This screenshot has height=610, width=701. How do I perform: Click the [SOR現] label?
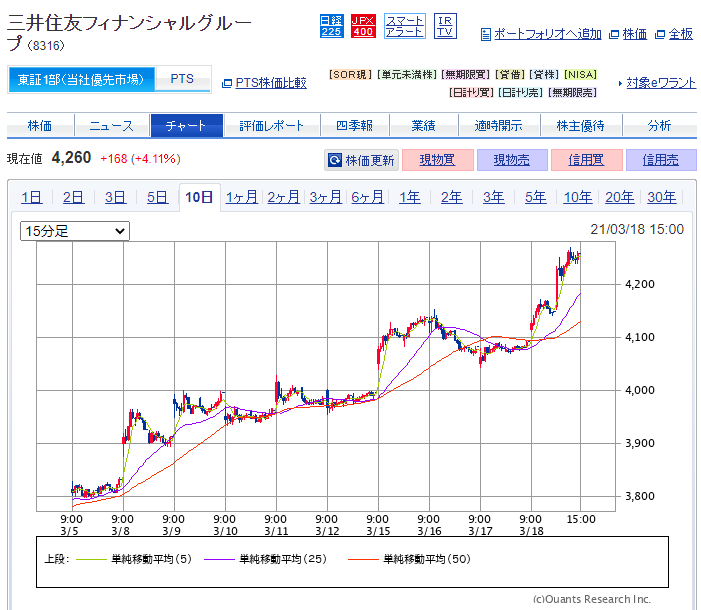[x=350, y=75]
